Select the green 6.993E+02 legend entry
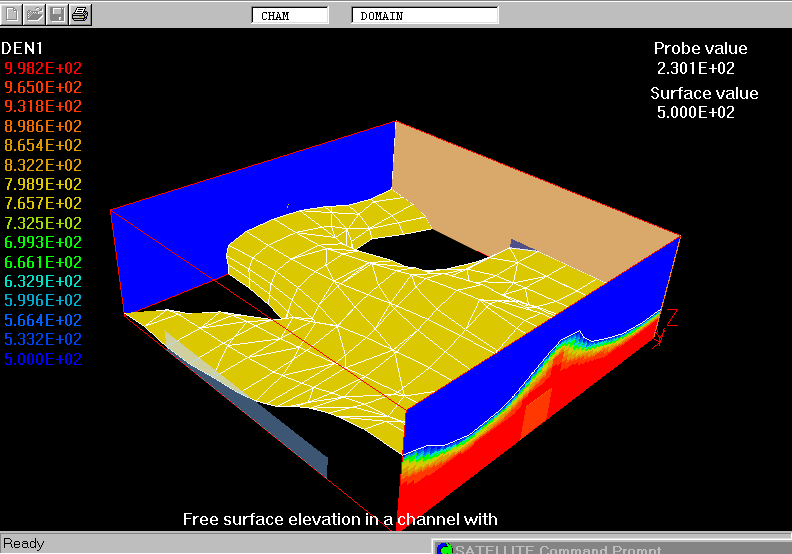 [43, 243]
